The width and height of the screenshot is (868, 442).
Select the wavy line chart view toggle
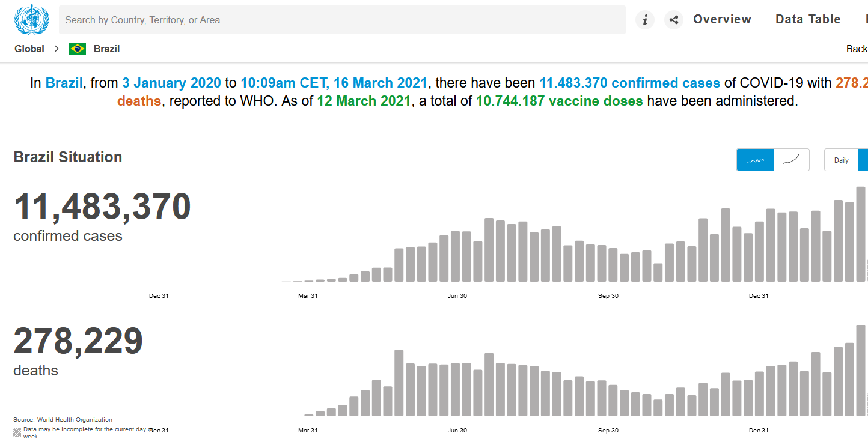click(755, 160)
